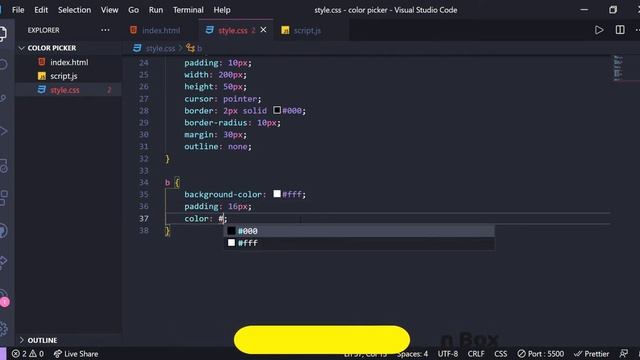Open Explorer more actions menu

tap(105, 30)
